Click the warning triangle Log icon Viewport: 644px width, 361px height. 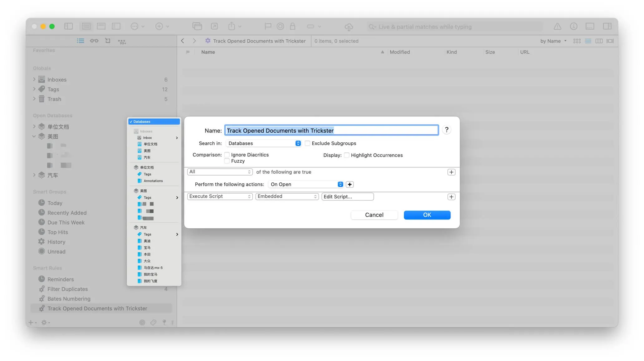tap(557, 27)
